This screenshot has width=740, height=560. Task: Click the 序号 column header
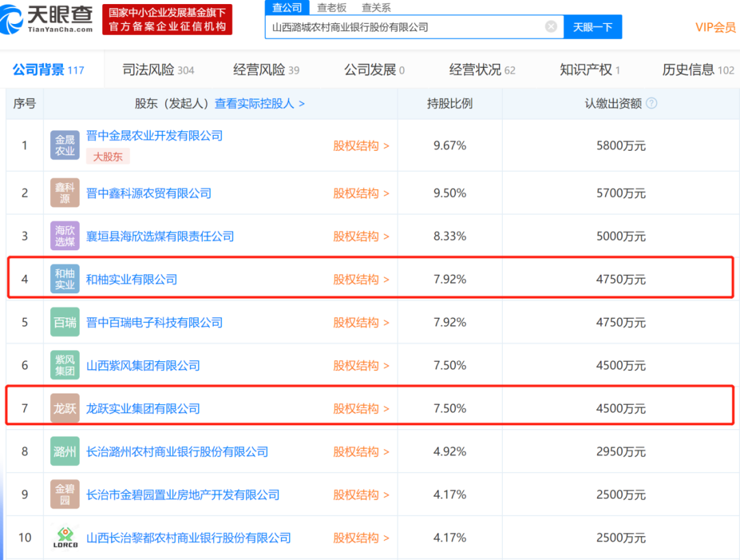25,103
